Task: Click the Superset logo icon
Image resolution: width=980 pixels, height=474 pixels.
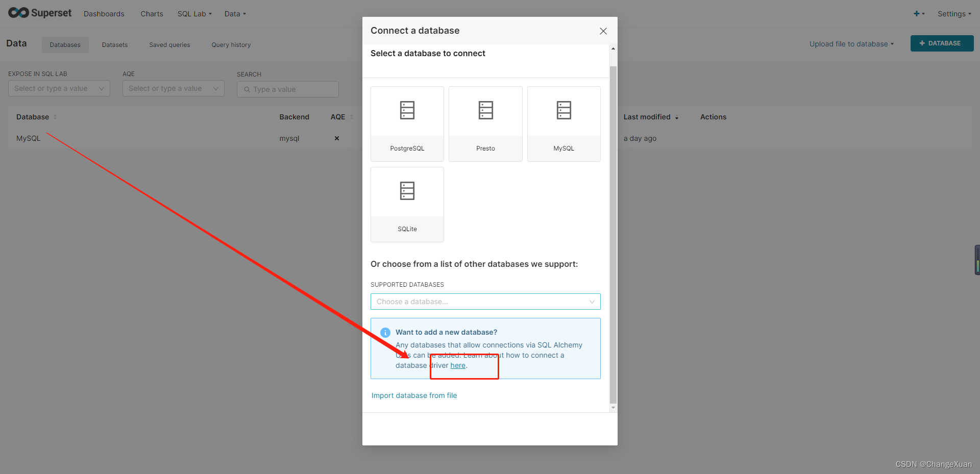Action: (19, 13)
